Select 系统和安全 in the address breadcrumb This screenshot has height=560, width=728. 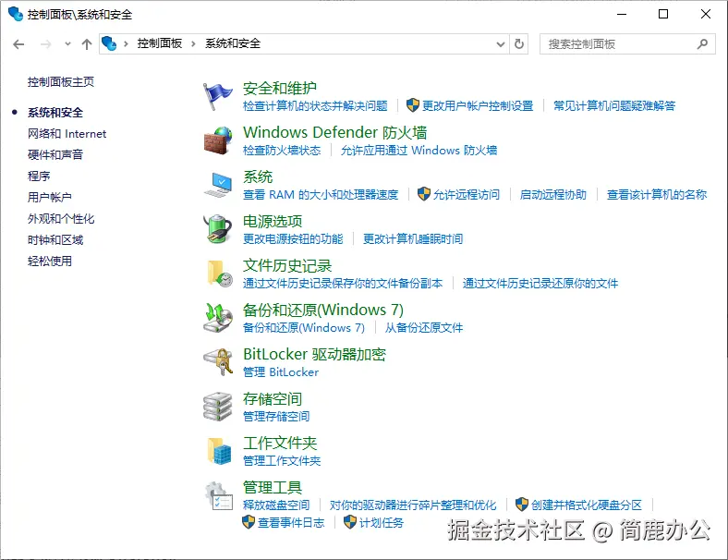coord(233,43)
